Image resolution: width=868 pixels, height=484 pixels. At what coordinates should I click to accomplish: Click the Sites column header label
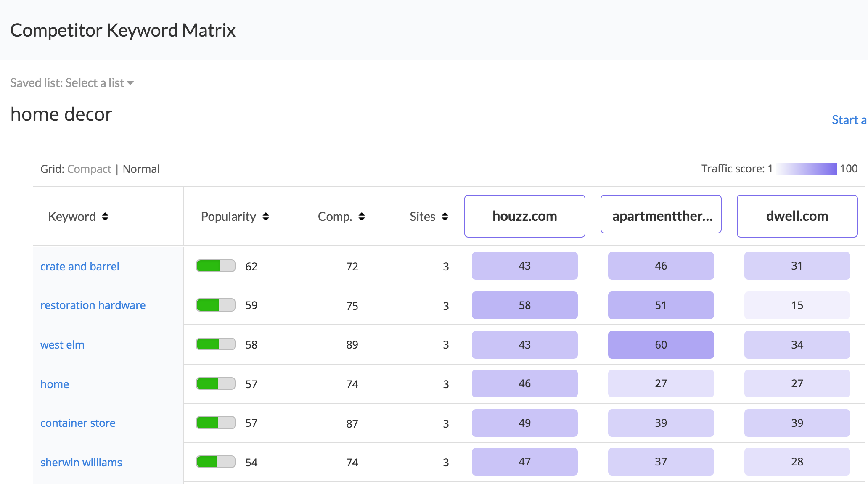click(x=422, y=217)
